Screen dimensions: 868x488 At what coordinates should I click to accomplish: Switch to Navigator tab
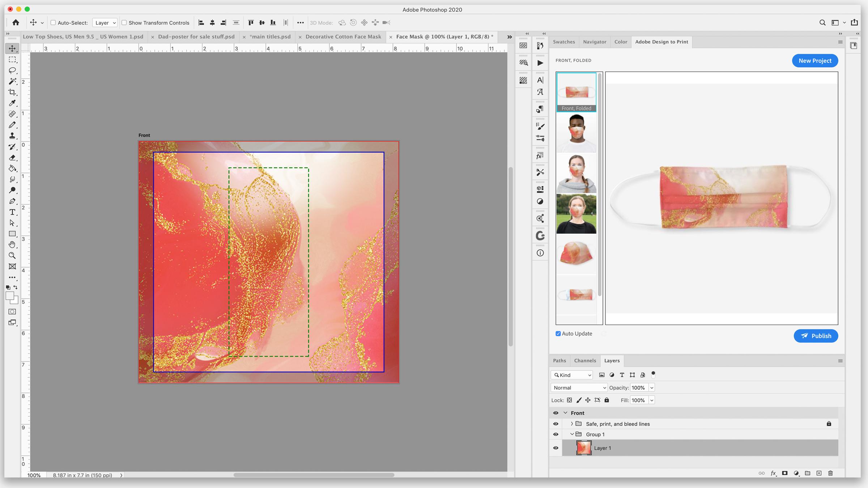(x=595, y=42)
